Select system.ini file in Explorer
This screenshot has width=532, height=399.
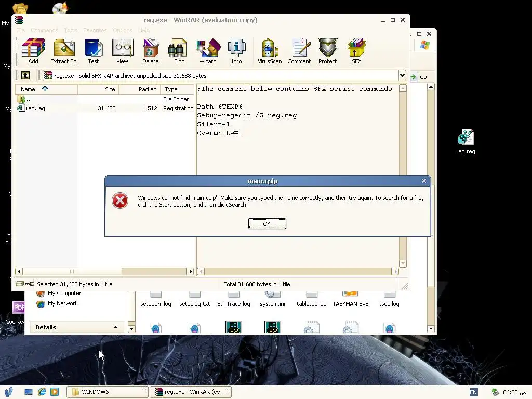coord(272,300)
